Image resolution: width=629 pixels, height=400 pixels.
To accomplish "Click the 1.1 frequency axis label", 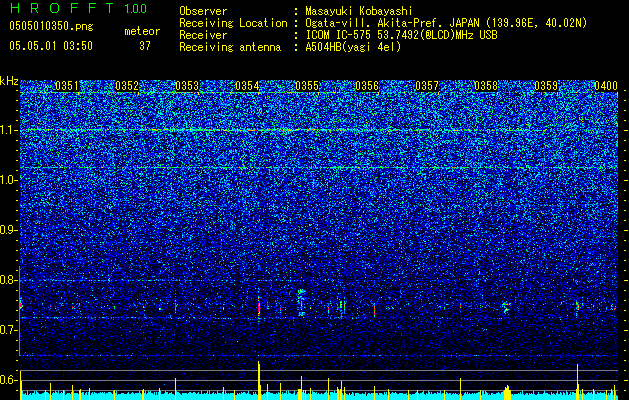I will [7, 130].
